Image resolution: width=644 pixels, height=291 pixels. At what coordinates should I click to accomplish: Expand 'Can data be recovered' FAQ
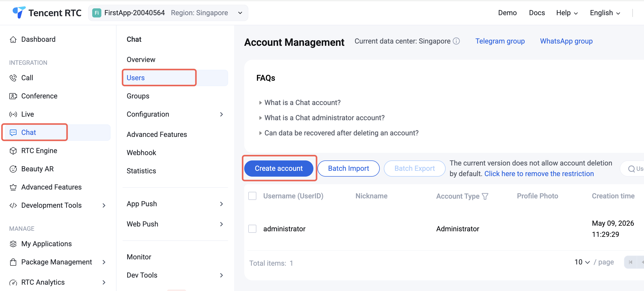coord(339,133)
